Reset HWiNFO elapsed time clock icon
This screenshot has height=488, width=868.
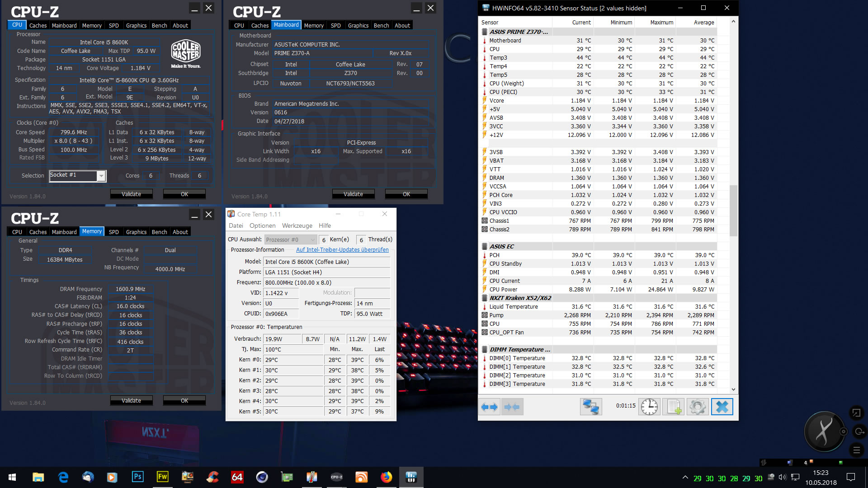point(649,407)
